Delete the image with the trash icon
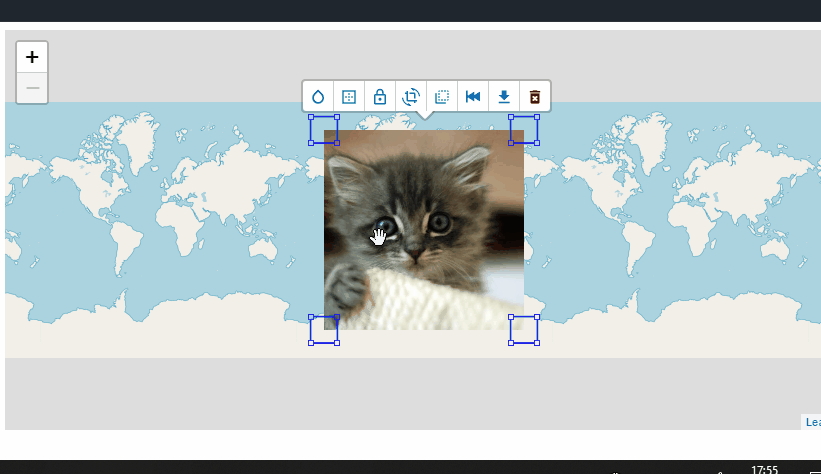Viewport: 821px width, 474px height. pyautogui.click(x=535, y=96)
